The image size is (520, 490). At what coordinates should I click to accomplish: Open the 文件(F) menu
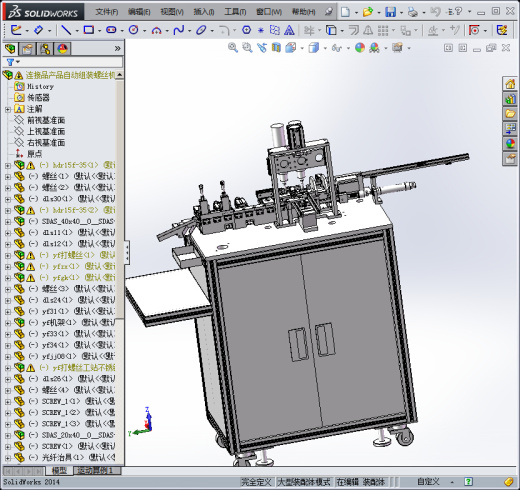click(107, 12)
